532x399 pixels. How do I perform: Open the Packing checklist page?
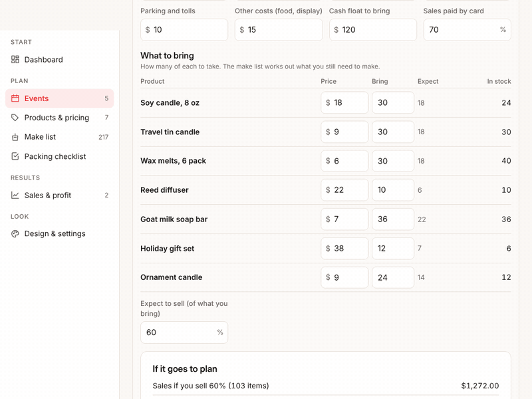59,156
